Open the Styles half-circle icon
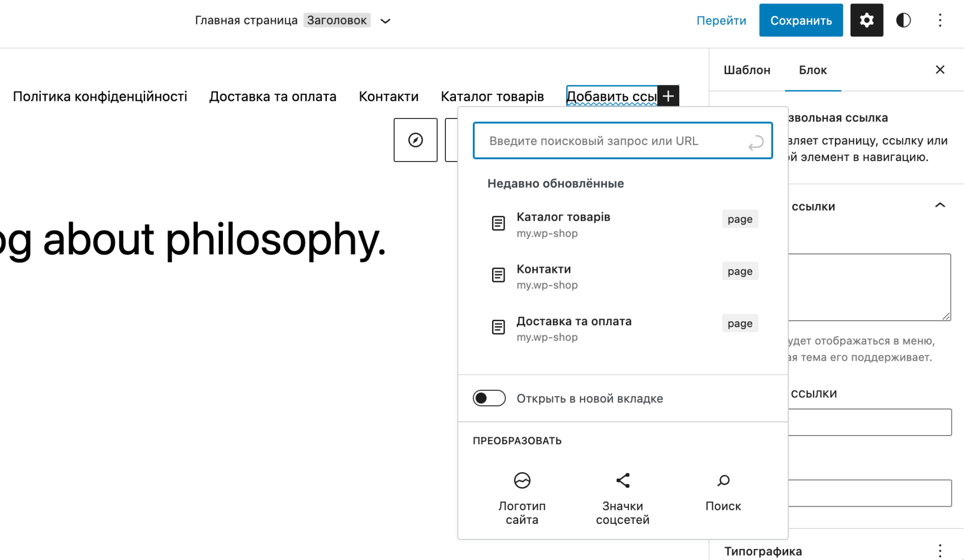 click(903, 20)
